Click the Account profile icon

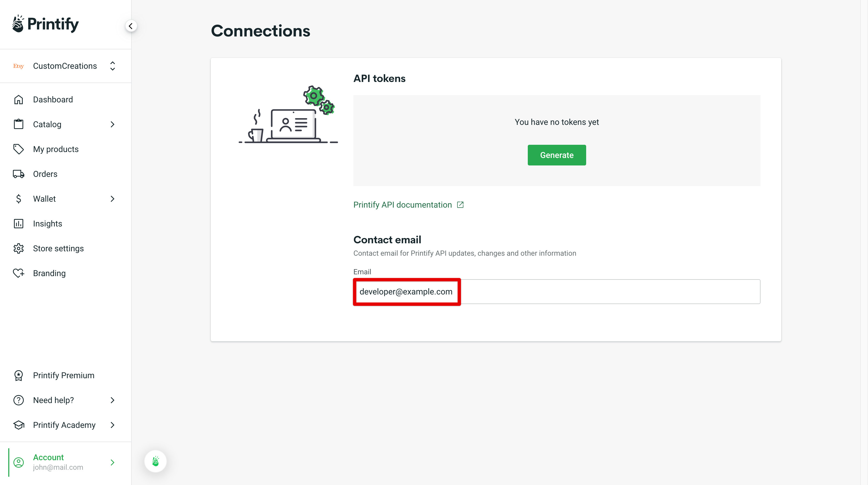point(19,463)
